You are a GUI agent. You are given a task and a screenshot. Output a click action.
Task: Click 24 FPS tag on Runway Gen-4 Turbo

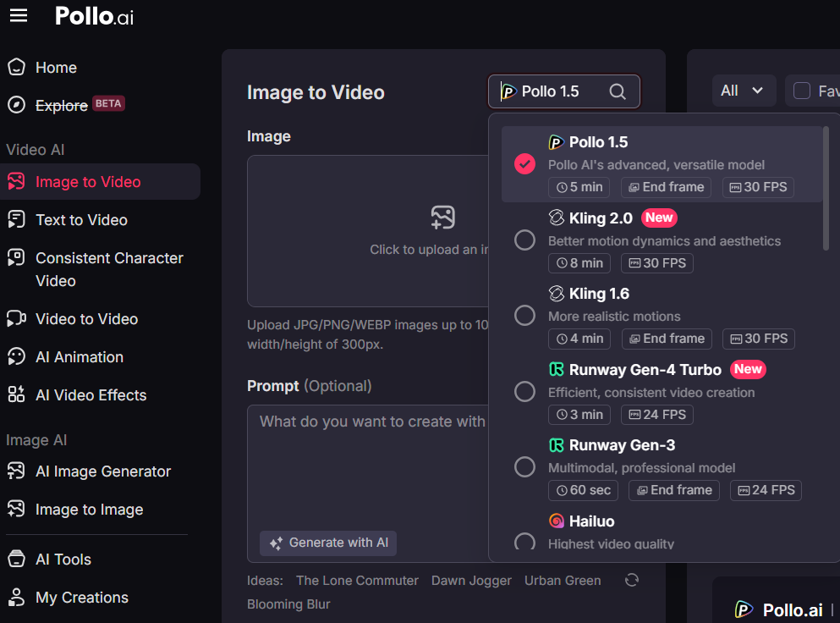(657, 415)
